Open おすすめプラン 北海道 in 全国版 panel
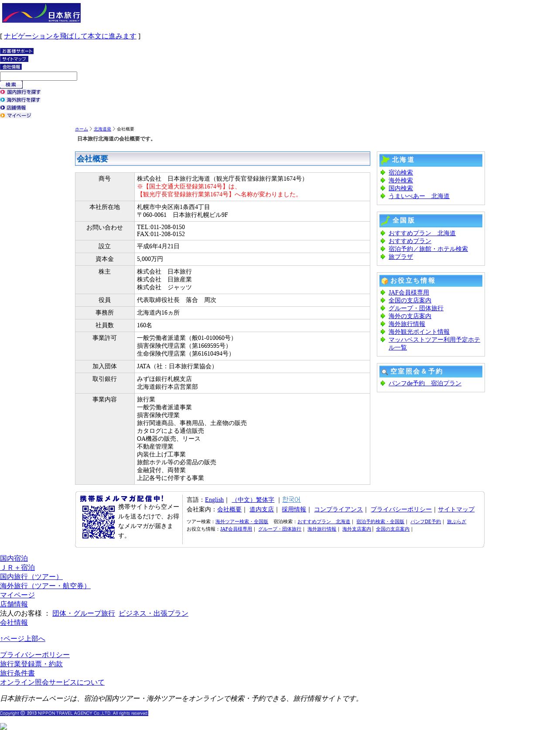 click(x=422, y=233)
